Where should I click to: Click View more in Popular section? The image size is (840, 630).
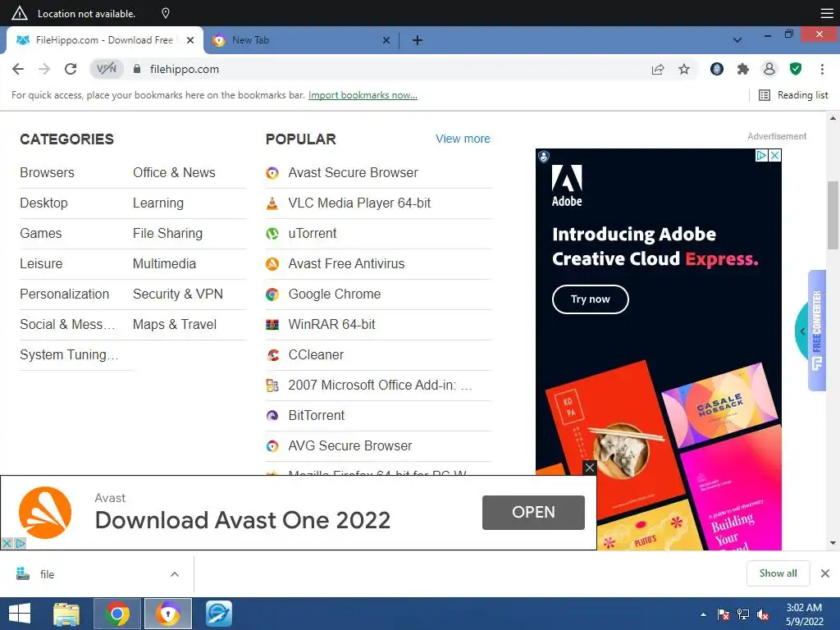click(463, 139)
